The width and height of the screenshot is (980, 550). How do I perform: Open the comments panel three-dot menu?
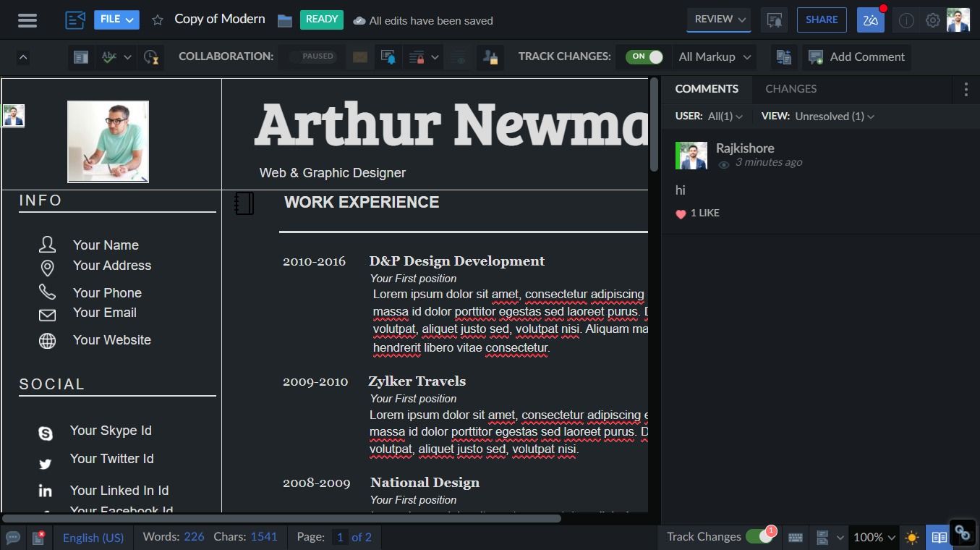point(966,89)
